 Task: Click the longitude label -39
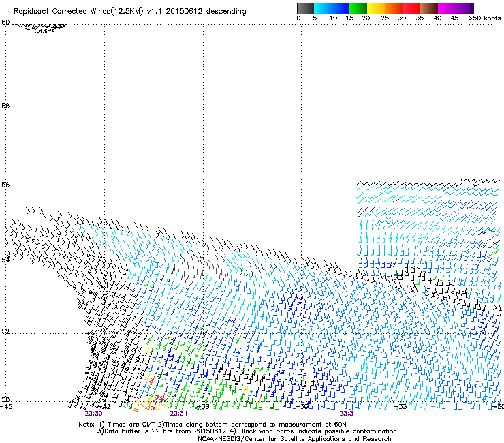pyautogui.click(x=203, y=407)
